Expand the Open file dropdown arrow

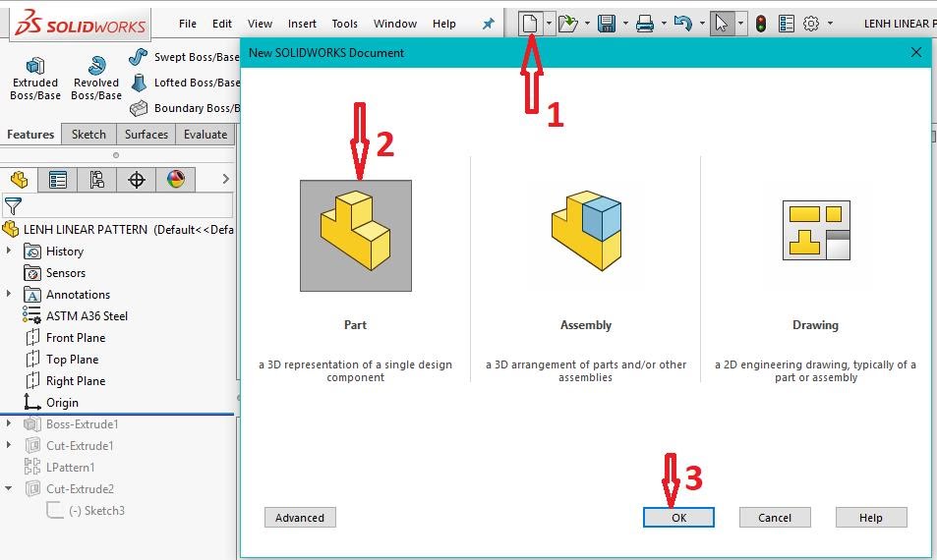[587, 24]
